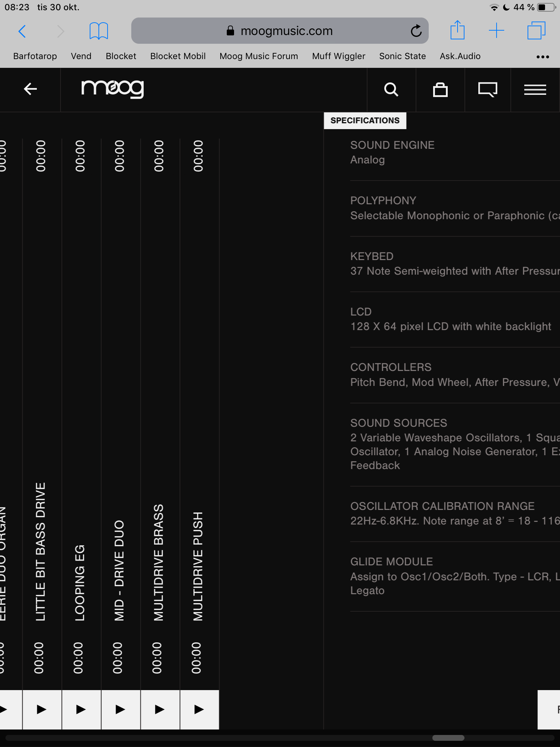Play the Mid - Drive Duo sample

[121, 709]
